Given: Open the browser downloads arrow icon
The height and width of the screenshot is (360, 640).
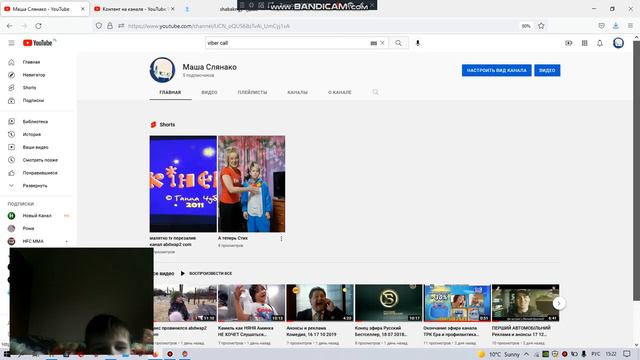Looking at the screenshot, I should pyautogui.click(x=616, y=26).
